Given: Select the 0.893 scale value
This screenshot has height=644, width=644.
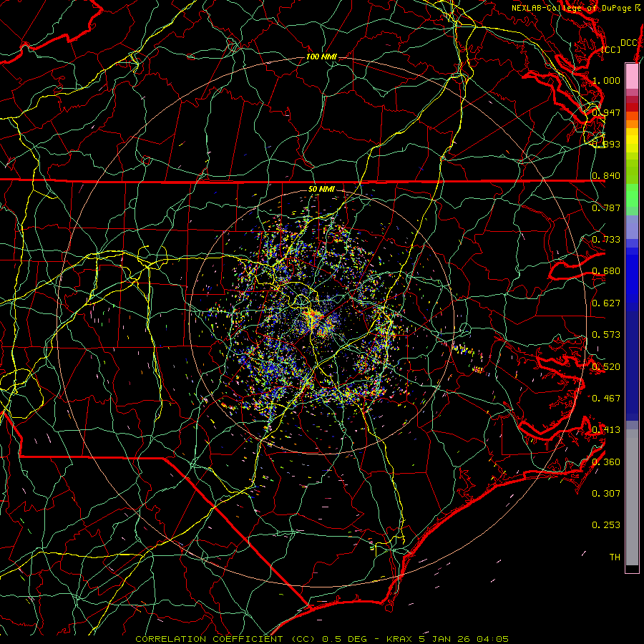Looking at the screenshot, I should coord(606,144).
